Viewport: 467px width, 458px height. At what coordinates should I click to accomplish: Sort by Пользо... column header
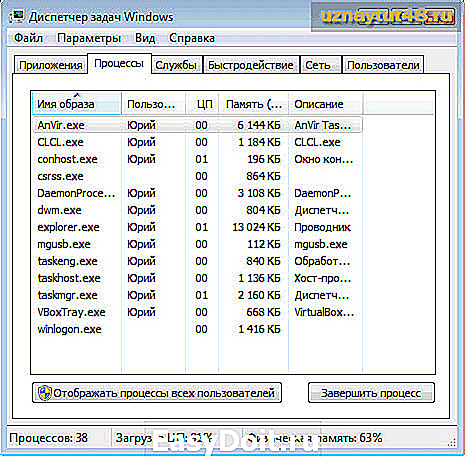point(154,104)
